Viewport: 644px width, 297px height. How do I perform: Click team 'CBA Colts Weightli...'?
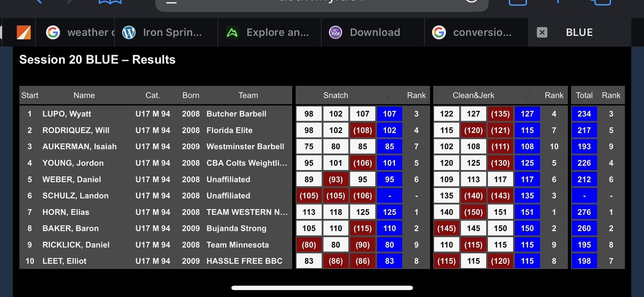pos(247,163)
